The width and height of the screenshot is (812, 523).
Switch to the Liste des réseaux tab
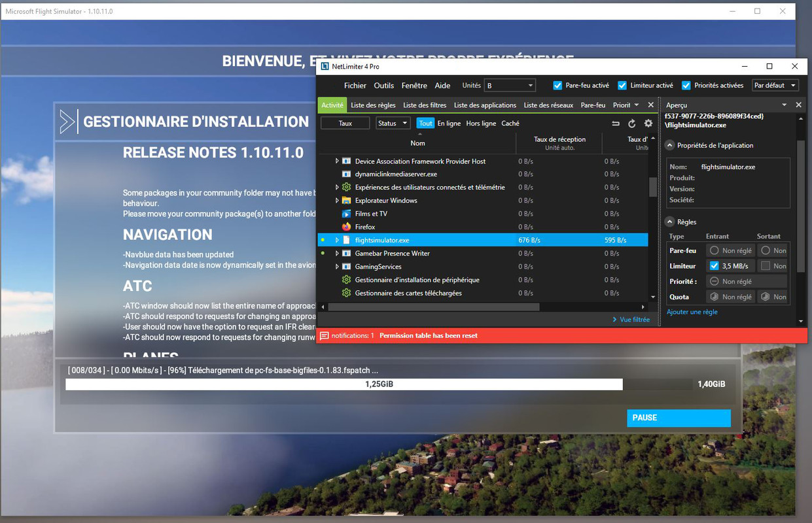tap(548, 105)
